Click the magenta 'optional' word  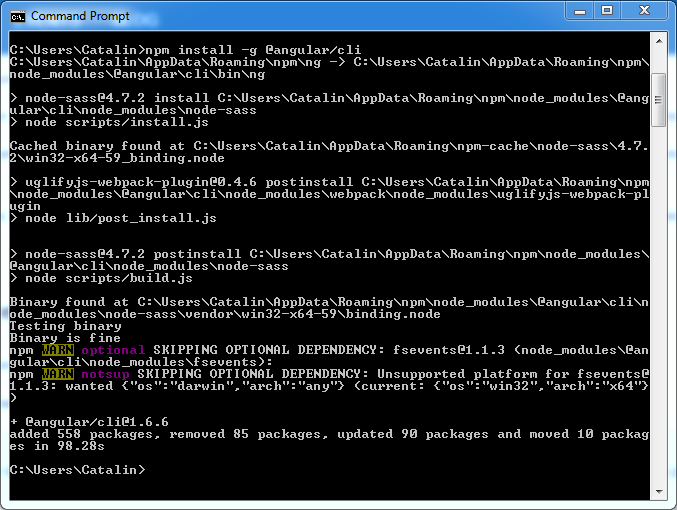coord(113,350)
